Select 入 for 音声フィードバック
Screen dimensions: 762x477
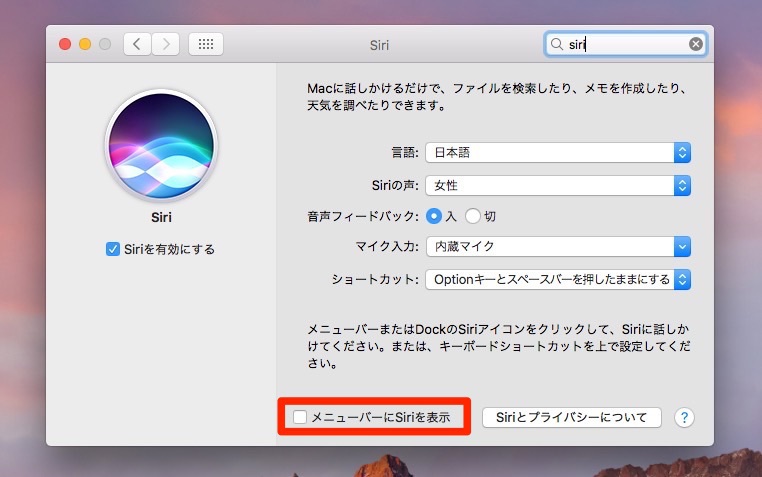coord(433,216)
